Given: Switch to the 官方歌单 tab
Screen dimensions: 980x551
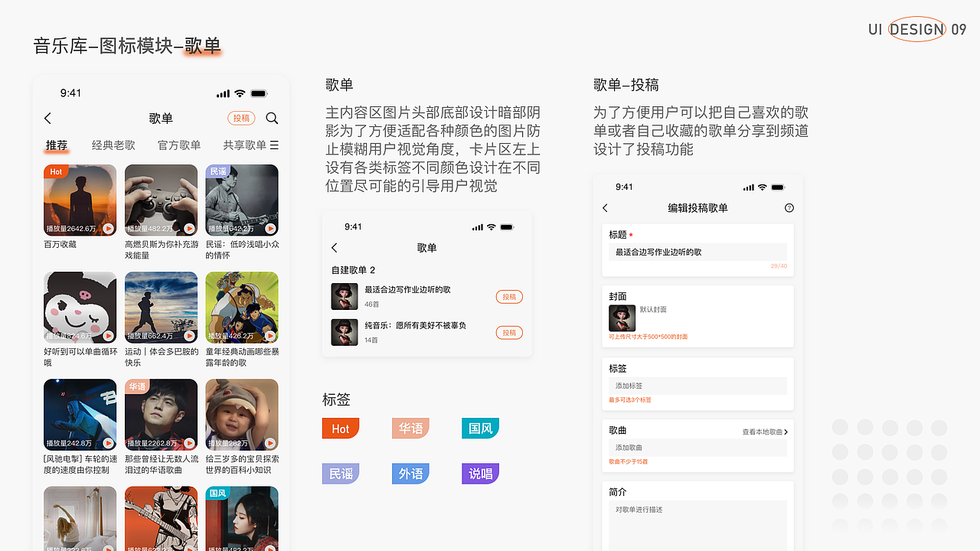Looking at the screenshot, I should [x=179, y=145].
